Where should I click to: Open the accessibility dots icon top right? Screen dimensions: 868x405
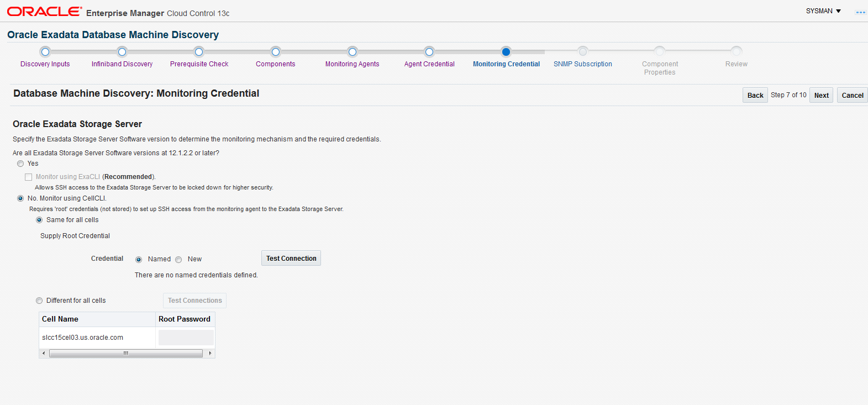pos(860,12)
